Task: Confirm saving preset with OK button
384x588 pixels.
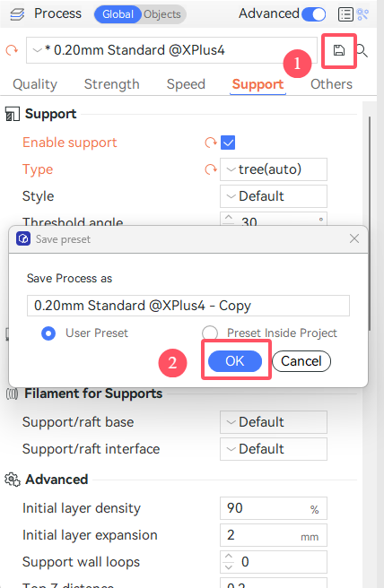Action: [235, 361]
